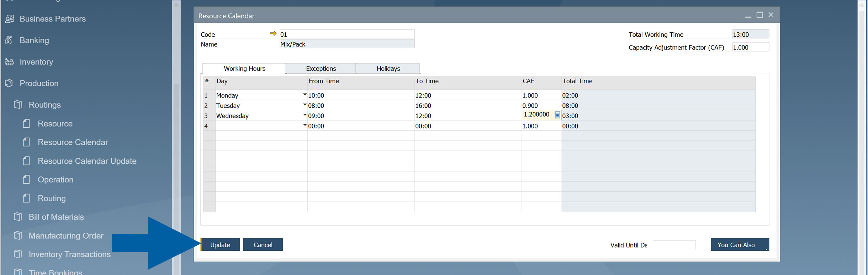Open the Tuesday day dropdown

(305, 105)
